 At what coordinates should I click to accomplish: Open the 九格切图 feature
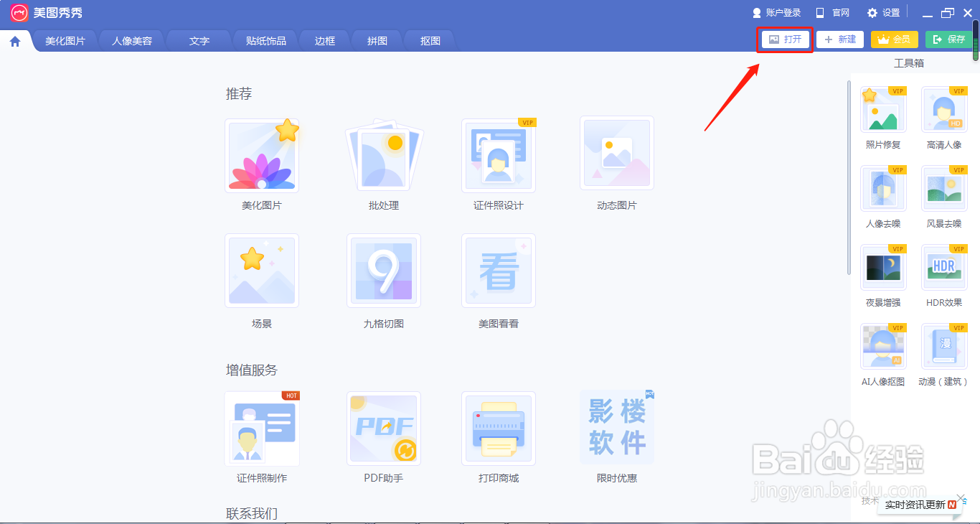click(383, 271)
